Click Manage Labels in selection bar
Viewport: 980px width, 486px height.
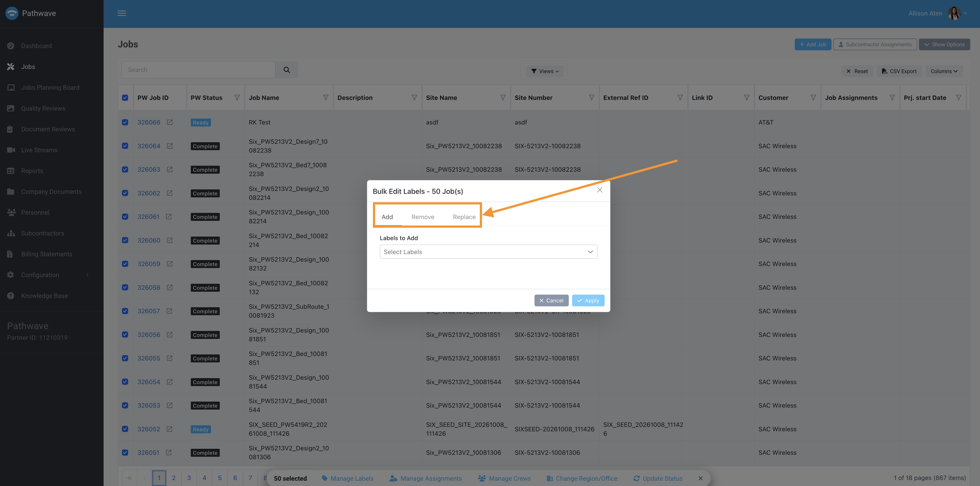[347, 478]
